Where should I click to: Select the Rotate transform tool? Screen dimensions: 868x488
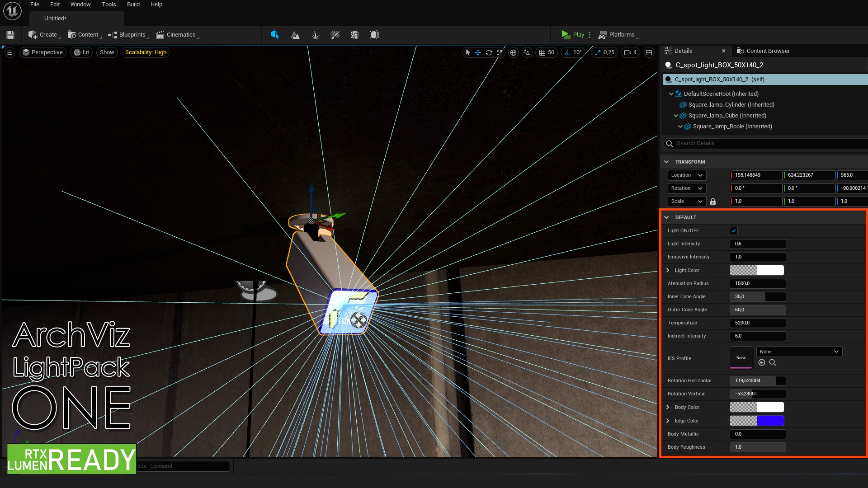[x=489, y=52]
